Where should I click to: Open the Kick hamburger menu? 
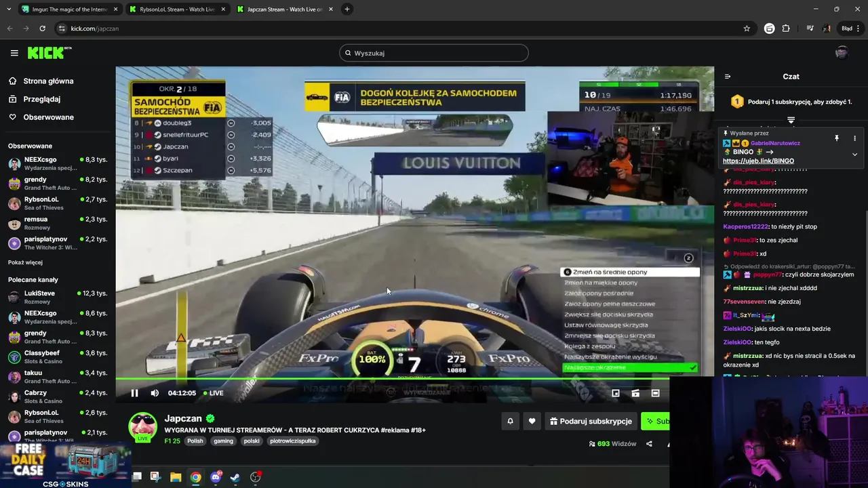(x=14, y=53)
